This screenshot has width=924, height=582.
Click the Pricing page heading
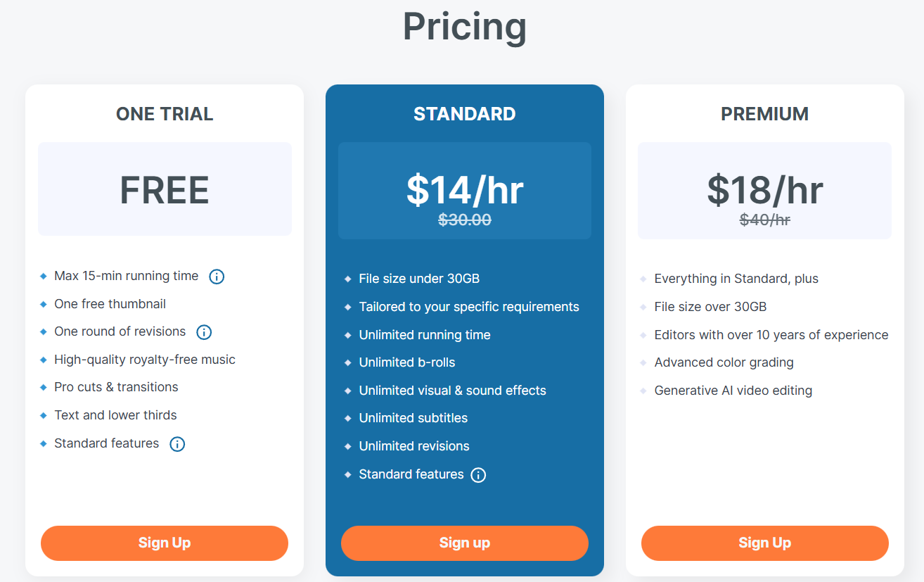465,26
